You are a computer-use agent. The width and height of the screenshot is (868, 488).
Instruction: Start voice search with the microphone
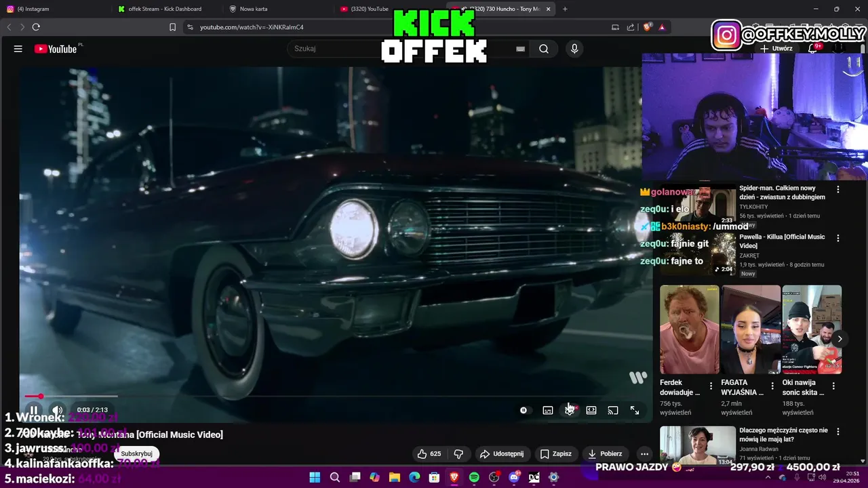pos(574,49)
